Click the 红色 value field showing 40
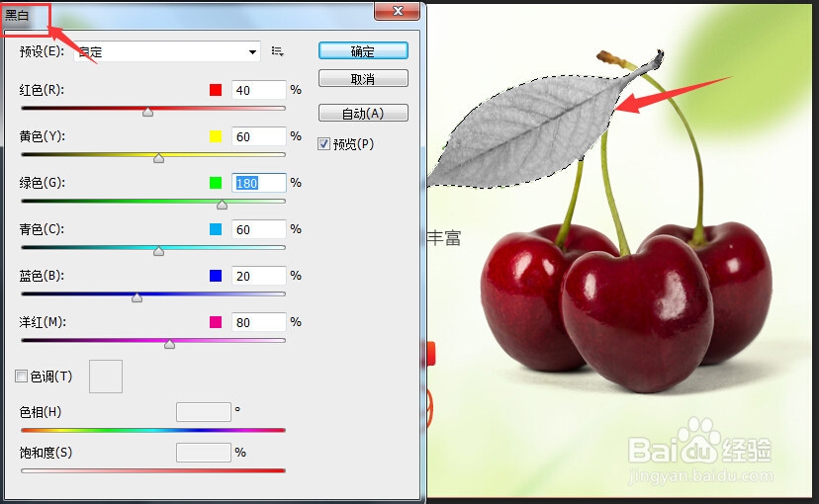Viewport: 819px width, 504px height. coord(259,90)
